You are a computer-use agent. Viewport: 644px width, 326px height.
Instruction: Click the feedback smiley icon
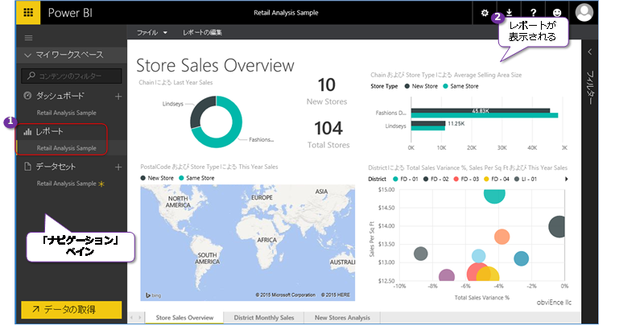557,13
